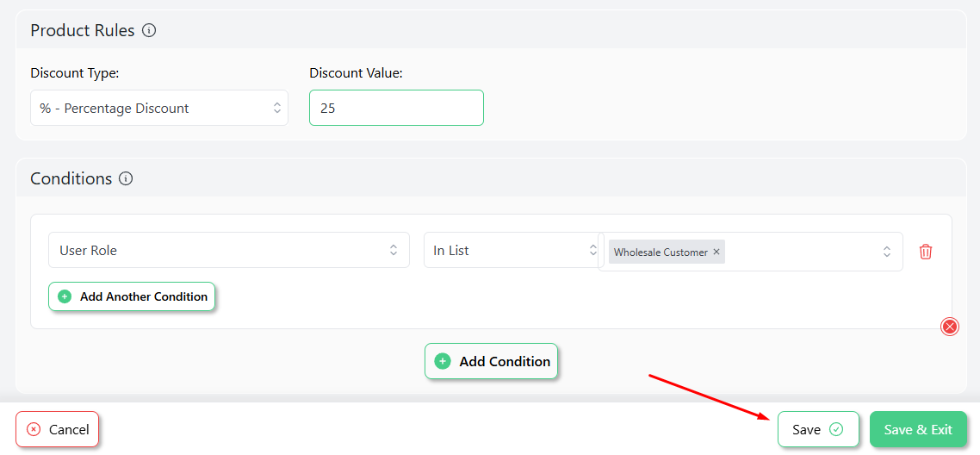This screenshot has height=455, width=980.
Task: Click the checkmark icon on the Save button
Action: [x=835, y=429]
